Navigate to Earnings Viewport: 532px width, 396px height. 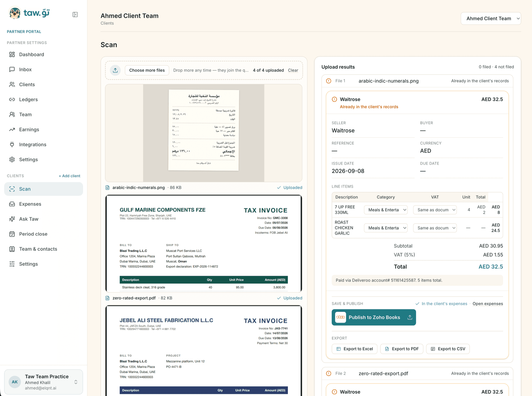pyautogui.click(x=43, y=130)
